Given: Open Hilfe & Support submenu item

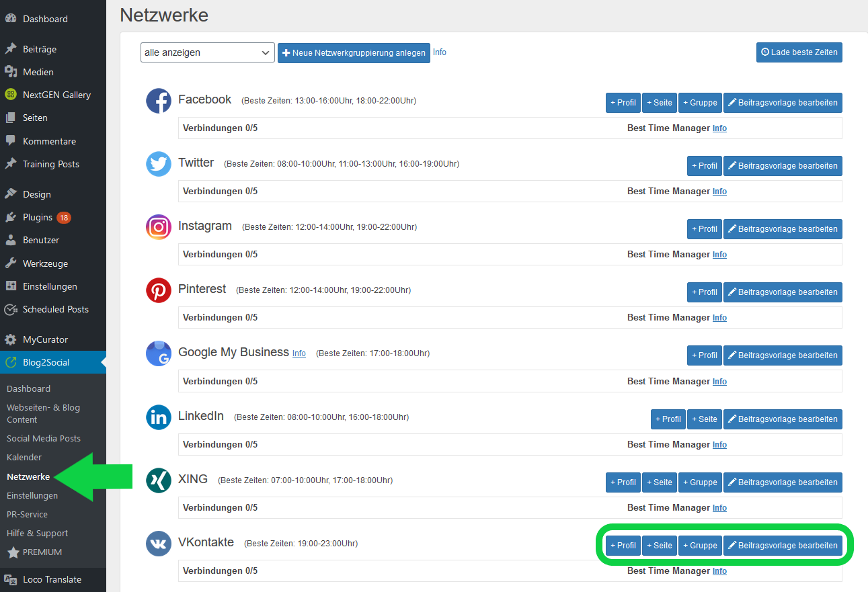Looking at the screenshot, I should pyautogui.click(x=37, y=533).
